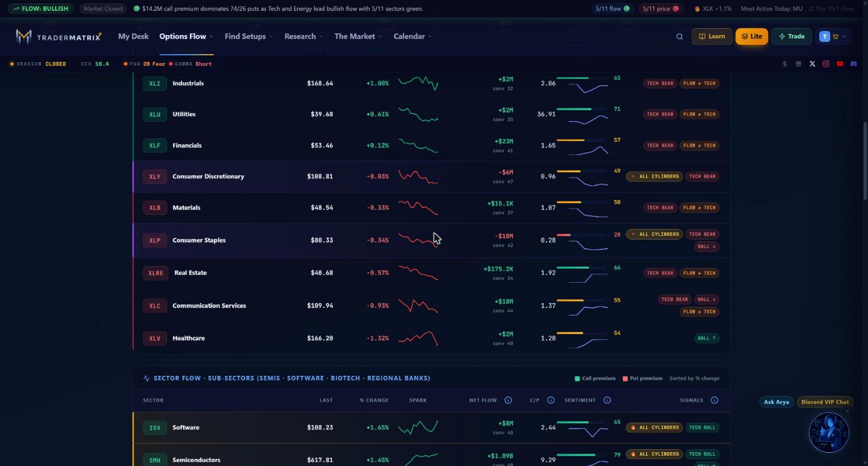
Task: Click the Healthcare sparkline chart
Action: (418, 338)
